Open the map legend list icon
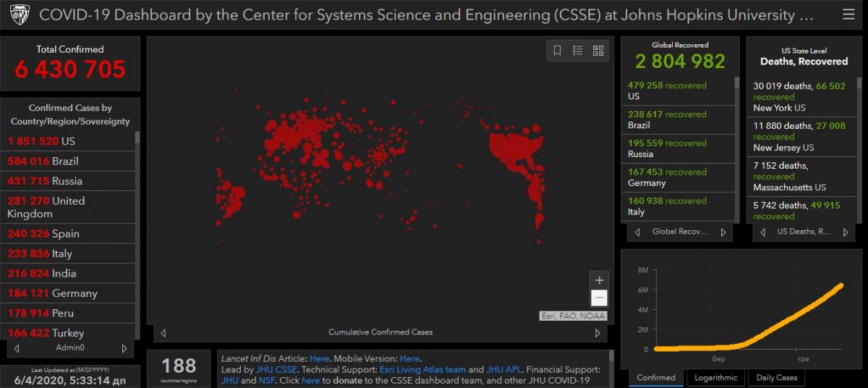This screenshot has height=388, width=868. tap(577, 51)
